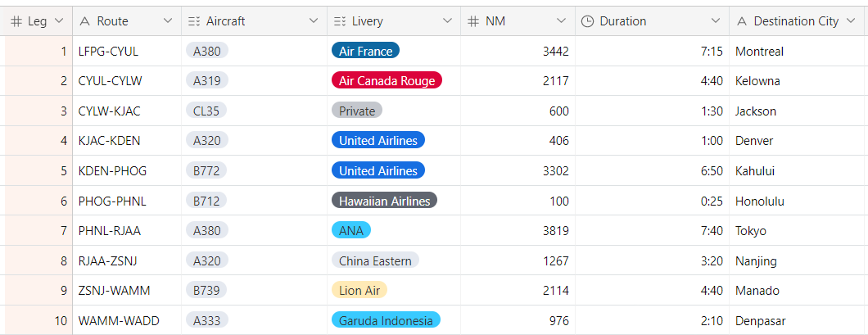Click the text-type icon on Route column
The image size is (868, 335).
click(x=85, y=21)
